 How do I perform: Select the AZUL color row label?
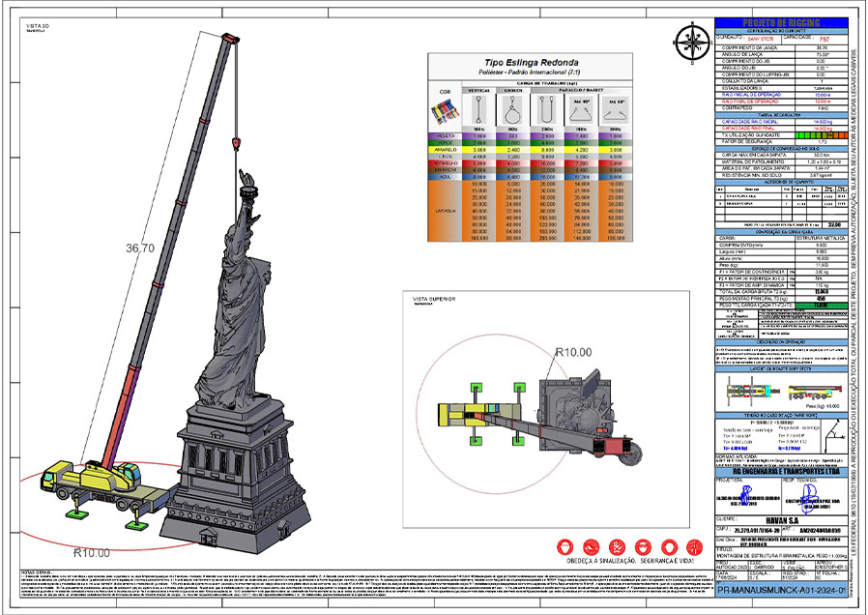(445, 177)
